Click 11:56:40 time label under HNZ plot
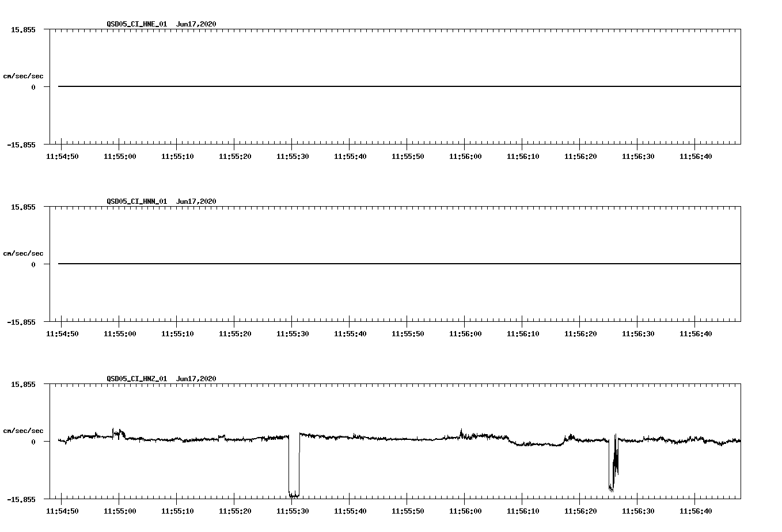The height and width of the screenshot is (532, 782). (696, 511)
